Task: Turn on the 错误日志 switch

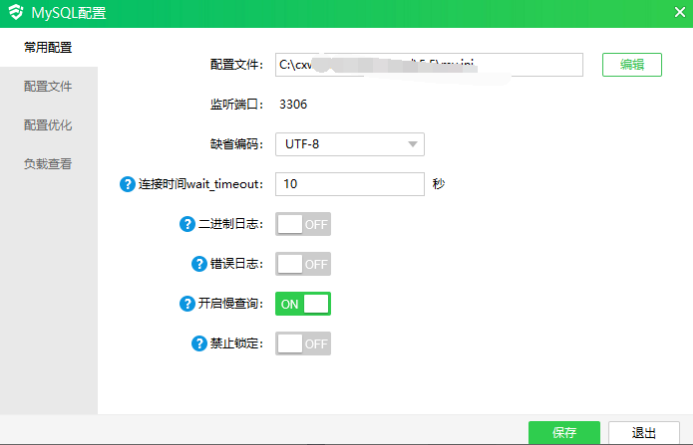Action: 303,264
